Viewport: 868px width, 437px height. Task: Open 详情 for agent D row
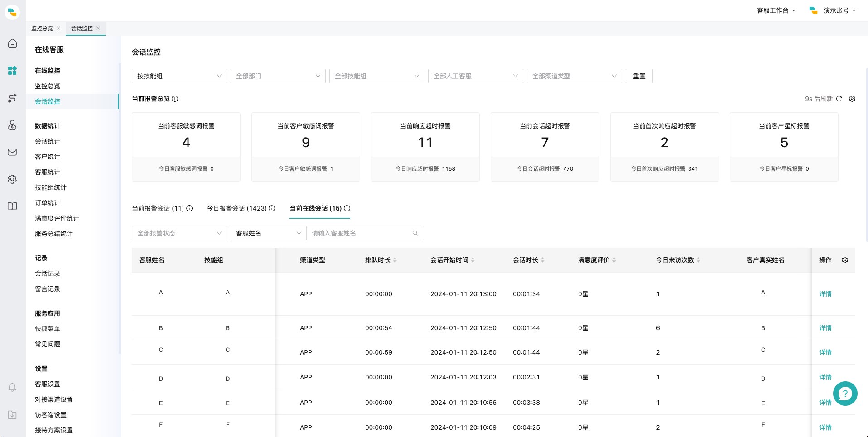click(825, 377)
